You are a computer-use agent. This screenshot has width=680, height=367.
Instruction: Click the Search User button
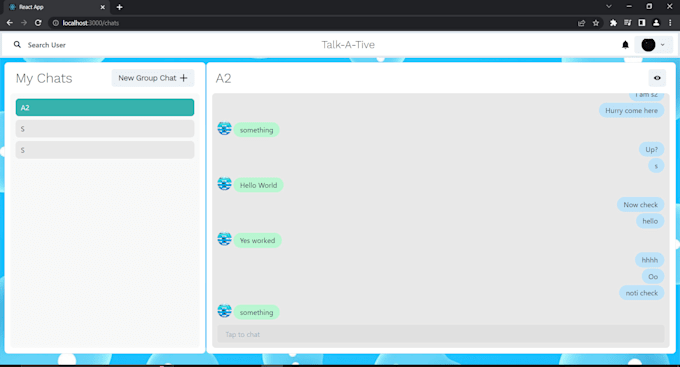pyautogui.click(x=40, y=45)
